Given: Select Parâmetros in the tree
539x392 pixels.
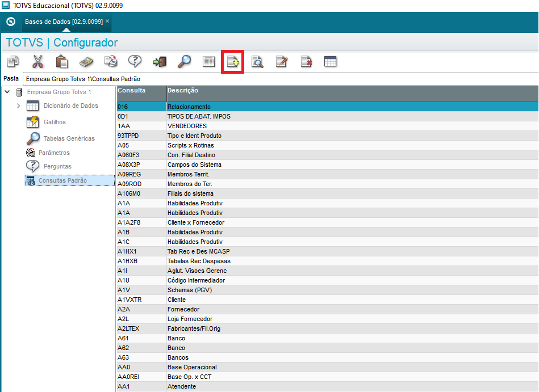Looking at the screenshot, I should pos(54,153).
